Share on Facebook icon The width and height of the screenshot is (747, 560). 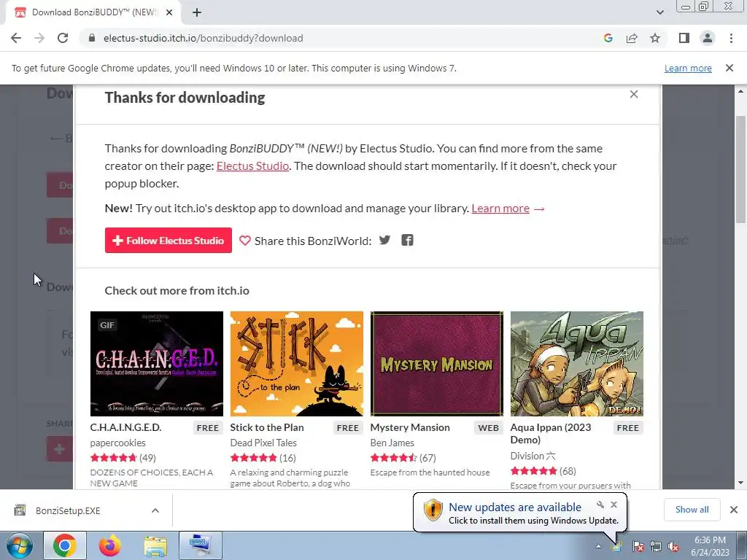(x=407, y=240)
